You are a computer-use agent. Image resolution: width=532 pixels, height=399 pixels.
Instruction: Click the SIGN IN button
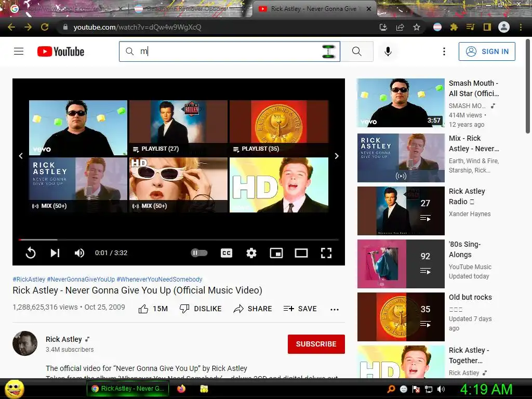[x=487, y=51]
